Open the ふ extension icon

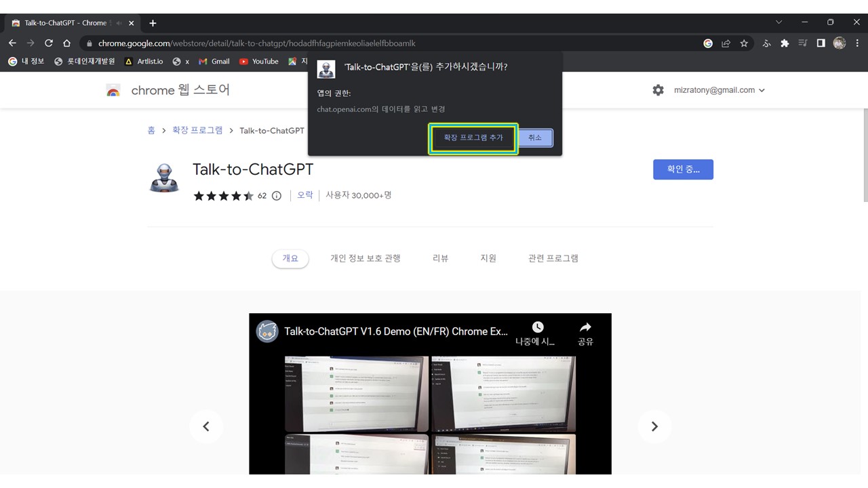point(767,43)
